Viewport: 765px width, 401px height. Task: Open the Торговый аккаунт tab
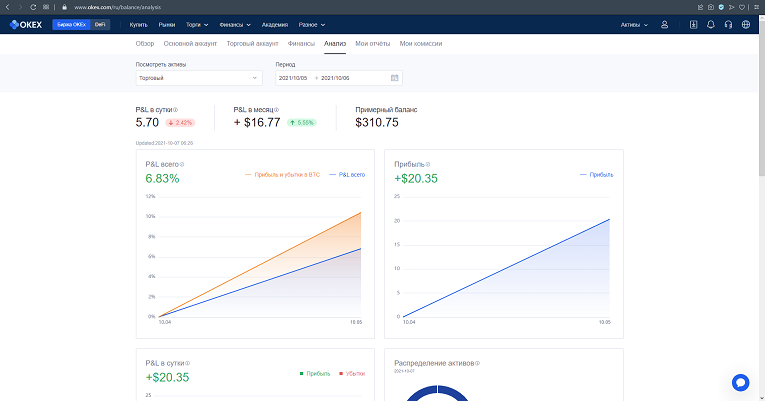coord(252,43)
